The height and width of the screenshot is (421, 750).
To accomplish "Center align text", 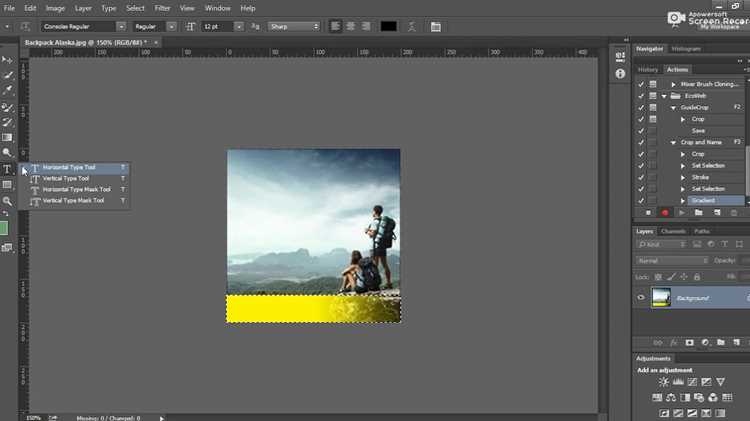I will click(x=351, y=26).
